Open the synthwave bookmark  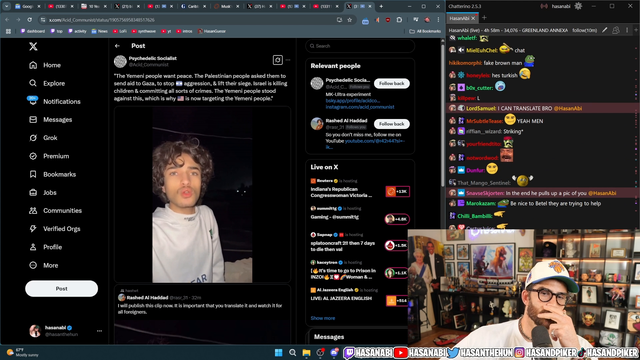click(144, 31)
